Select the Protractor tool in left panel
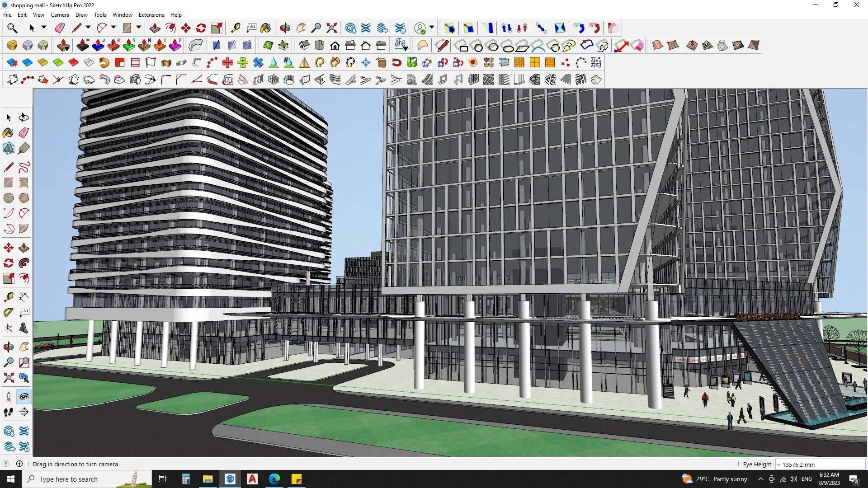The image size is (868, 488). 8,312
